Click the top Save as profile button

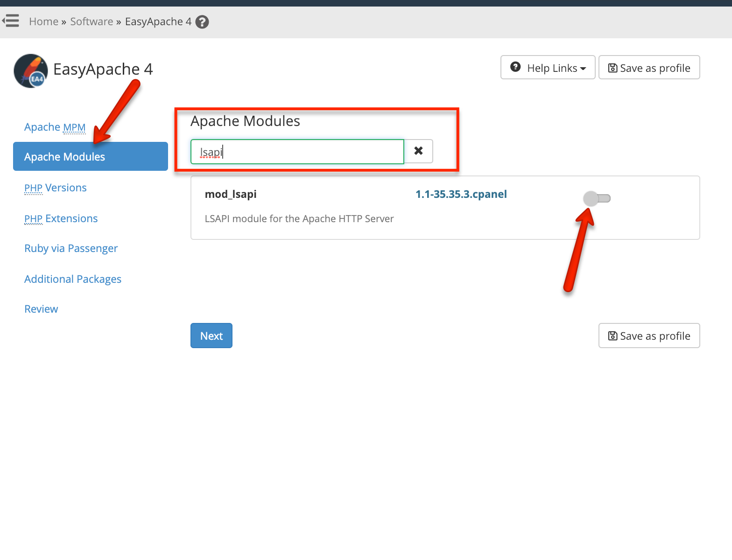pyautogui.click(x=649, y=68)
